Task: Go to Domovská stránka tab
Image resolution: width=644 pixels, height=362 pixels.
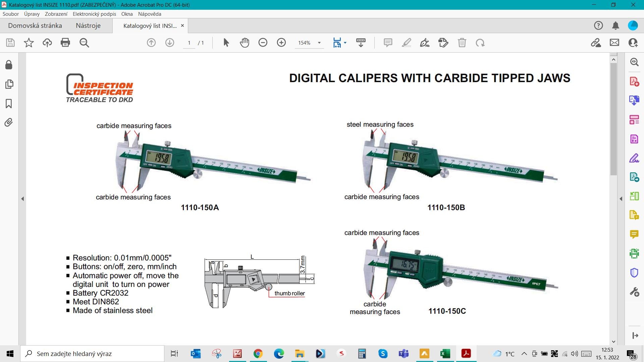Action: pyautogui.click(x=35, y=26)
